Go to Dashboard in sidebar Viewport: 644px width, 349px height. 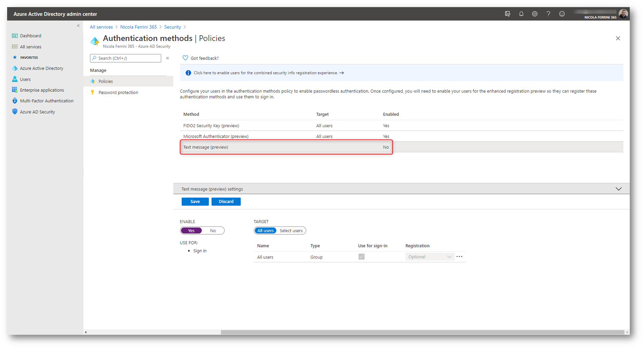coord(31,36)
